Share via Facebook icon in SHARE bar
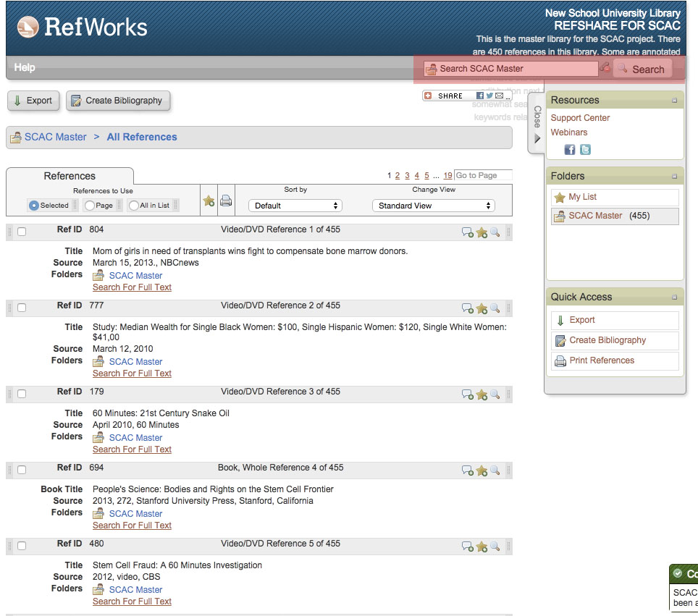 [x=480, y=96]
